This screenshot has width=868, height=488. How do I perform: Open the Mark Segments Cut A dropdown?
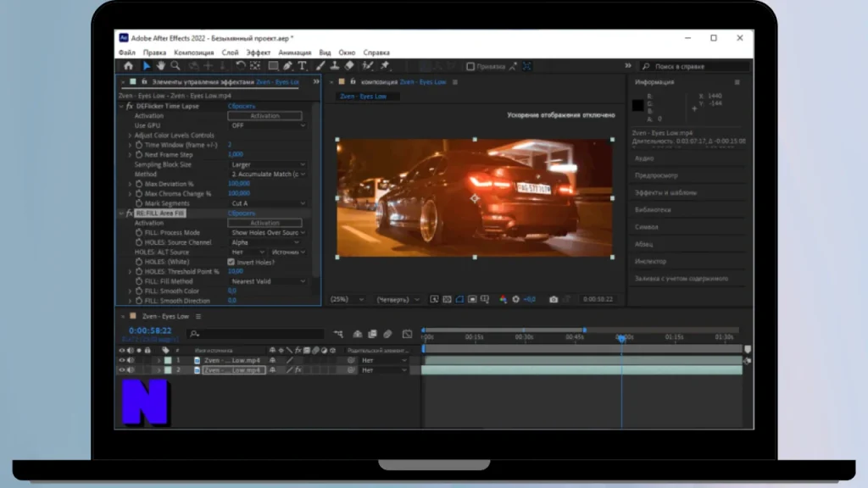pos(267,203)
